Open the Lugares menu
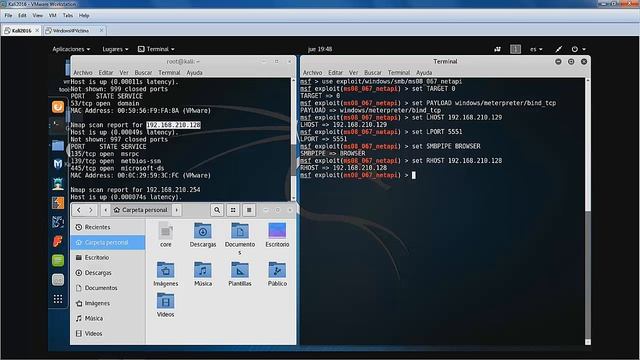 [115, 49]
